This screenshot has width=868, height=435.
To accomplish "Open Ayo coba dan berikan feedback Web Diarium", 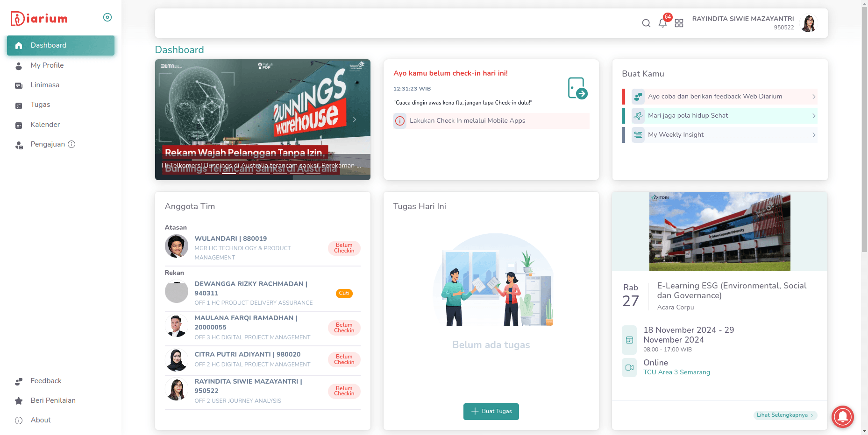I will [719, 97].
